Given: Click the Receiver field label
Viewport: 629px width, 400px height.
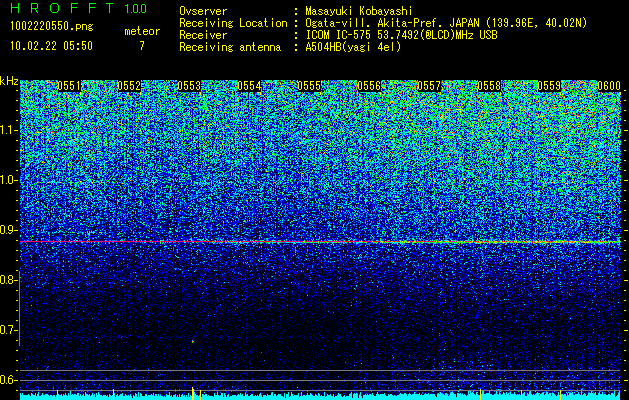Looking at the screenshot, I should [203, 35].
